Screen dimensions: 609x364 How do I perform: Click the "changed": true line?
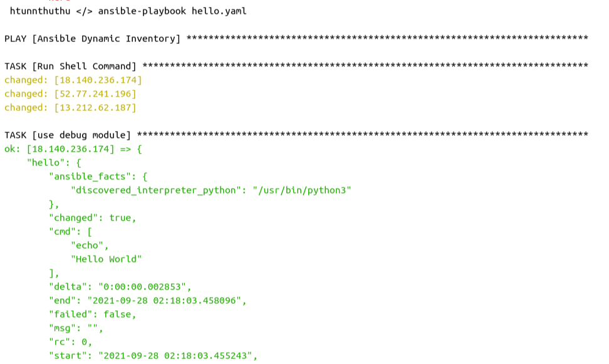[93, 218]
